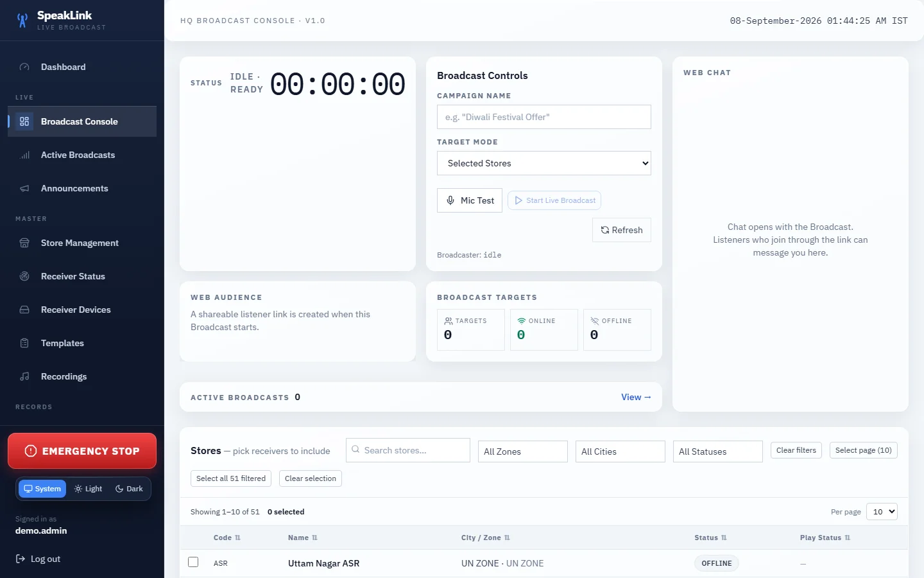Follow the View active broadcasts link

[x=636, y=397]
